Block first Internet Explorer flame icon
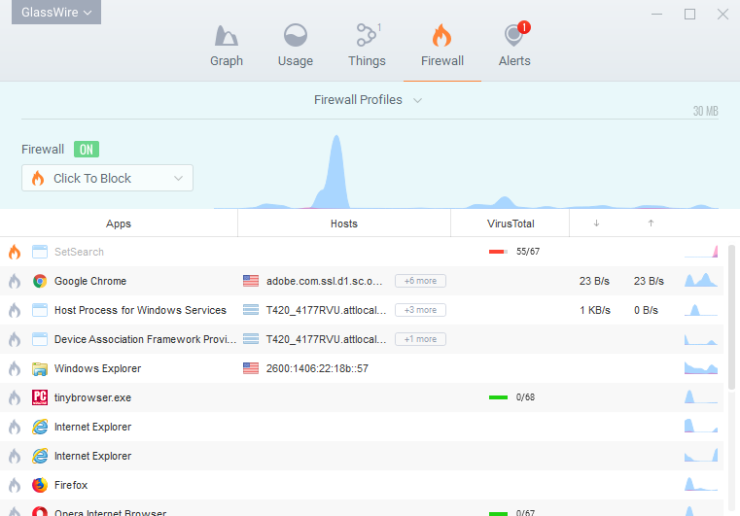The width and height of the screenshot is (740, 516). pos(15,427)
